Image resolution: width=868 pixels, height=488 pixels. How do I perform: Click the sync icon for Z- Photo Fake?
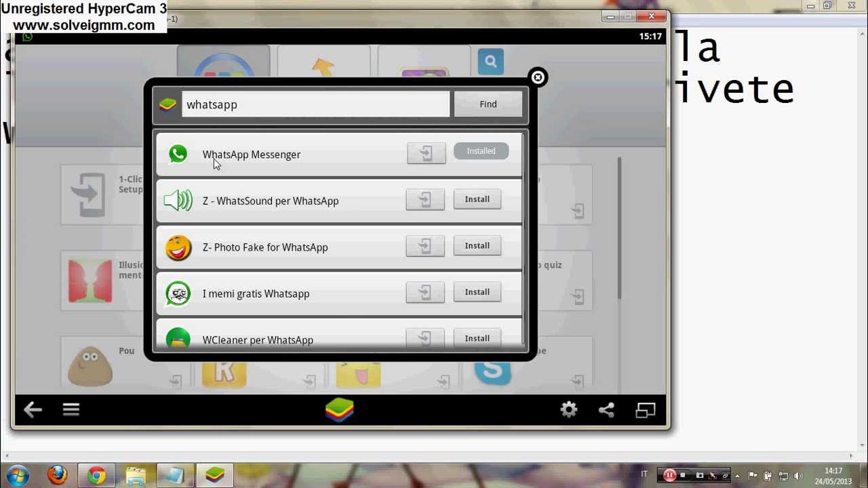pyautogui.click(x=425, y=246)
